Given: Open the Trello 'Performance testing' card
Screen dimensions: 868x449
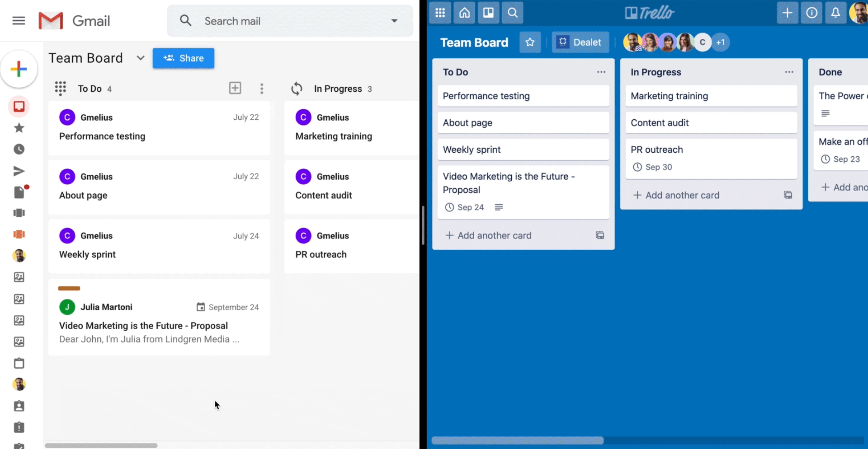Looking at the screenshot, I should click(524, 96).
